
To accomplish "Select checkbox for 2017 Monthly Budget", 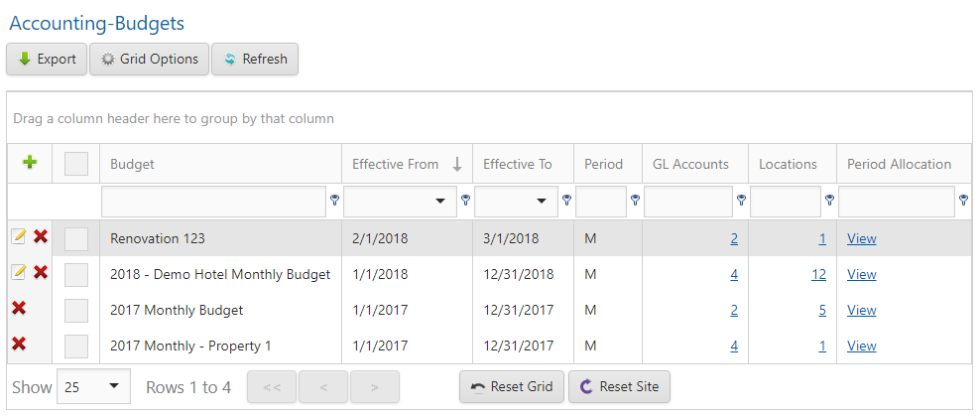I will click(x=76, y=310).
